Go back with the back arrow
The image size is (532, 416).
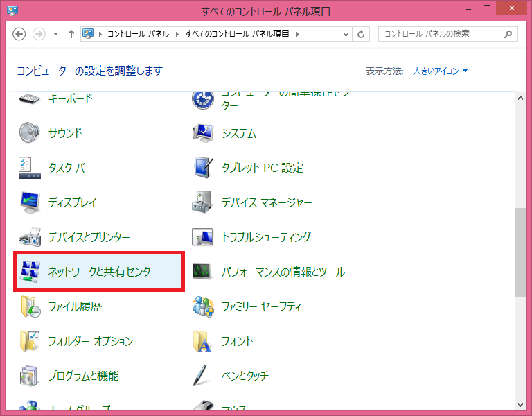pyautogui.click(x=19, y=34)
